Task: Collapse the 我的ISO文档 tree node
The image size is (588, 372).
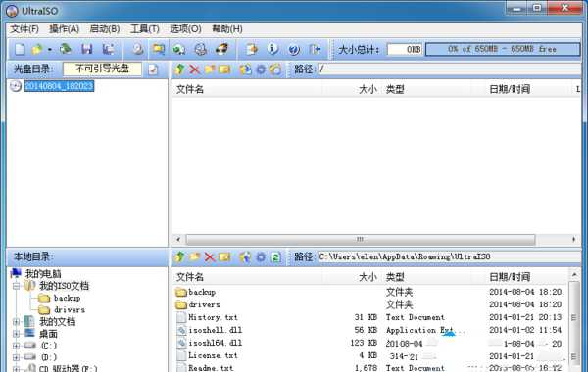Action: point(16,286)
